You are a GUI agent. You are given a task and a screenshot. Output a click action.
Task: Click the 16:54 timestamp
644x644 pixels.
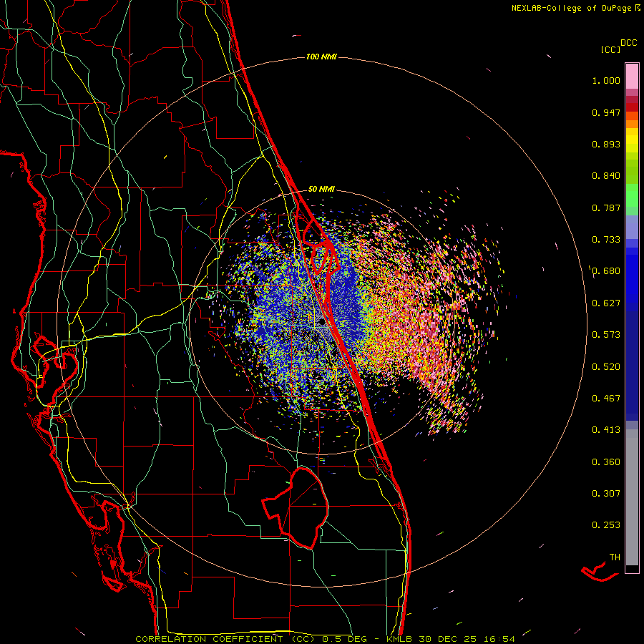point(499,639)
